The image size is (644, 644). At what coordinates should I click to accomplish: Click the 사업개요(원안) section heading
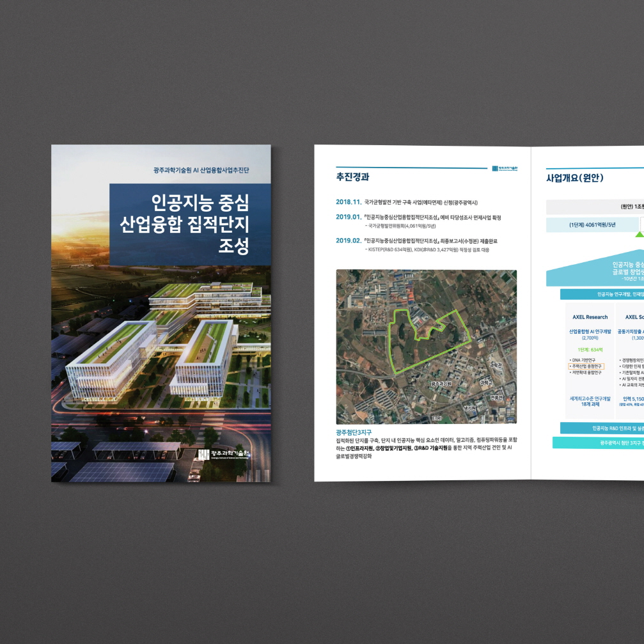pyautogui.click(x=574, y=178)
